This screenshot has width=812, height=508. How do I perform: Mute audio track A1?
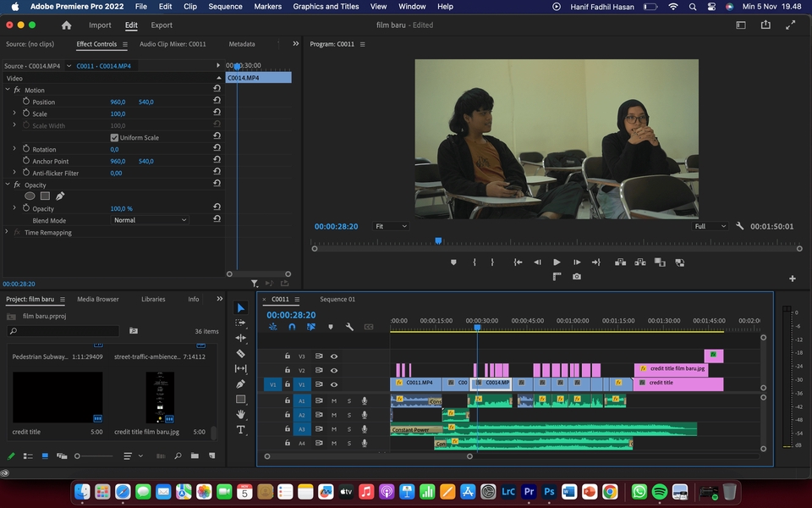coord(334,401)
